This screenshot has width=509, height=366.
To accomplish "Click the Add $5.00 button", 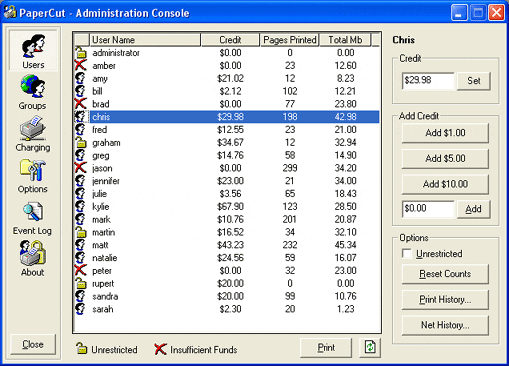I will pyautogui.click(x=445, y=159).
